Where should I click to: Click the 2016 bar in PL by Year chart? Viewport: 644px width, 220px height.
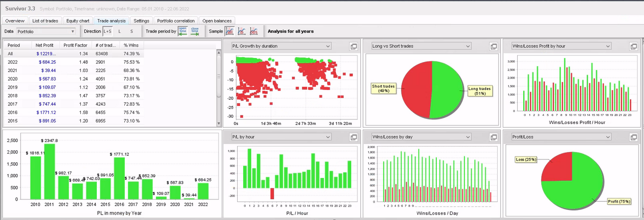coord(119,178)
